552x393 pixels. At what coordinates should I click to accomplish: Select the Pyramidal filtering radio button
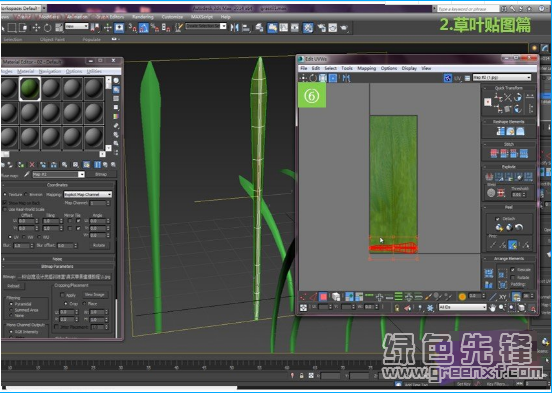pos(11,304)
